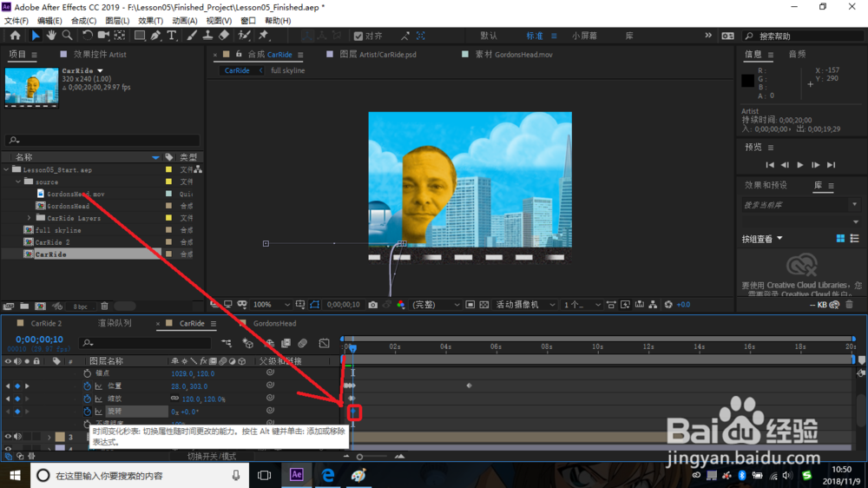Select the Pen tool
The width and height of the screenshot is (868, 488).
155,36
